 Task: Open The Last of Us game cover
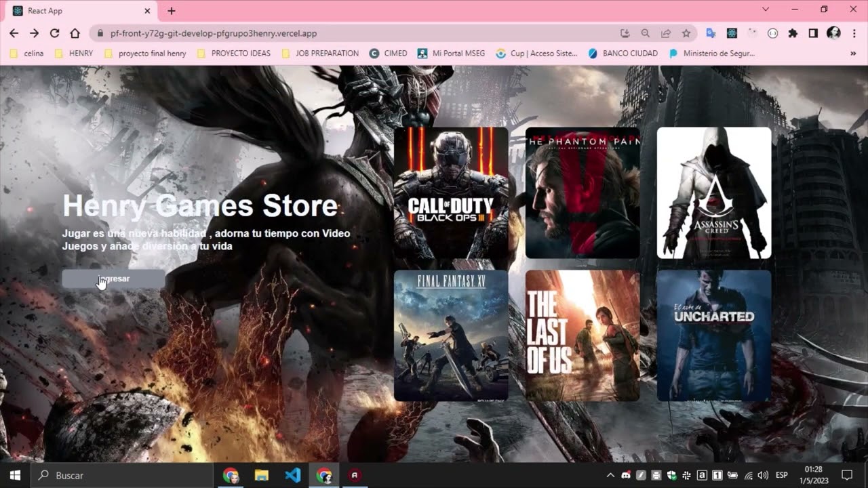(x=583, y=335)
